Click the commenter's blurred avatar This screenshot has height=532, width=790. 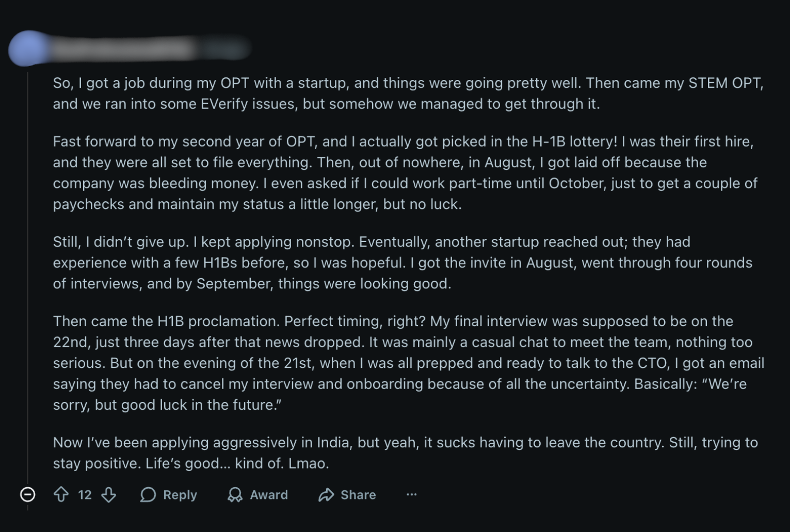tap(28, 49)
